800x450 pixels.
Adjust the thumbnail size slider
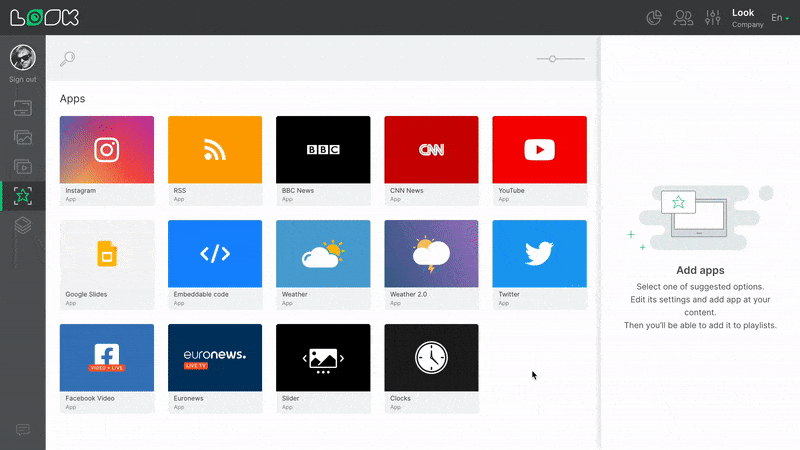[x=553, y=59]
